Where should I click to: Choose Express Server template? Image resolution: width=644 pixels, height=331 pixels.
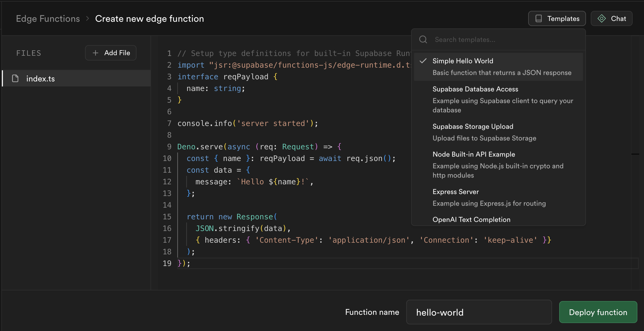499,198
